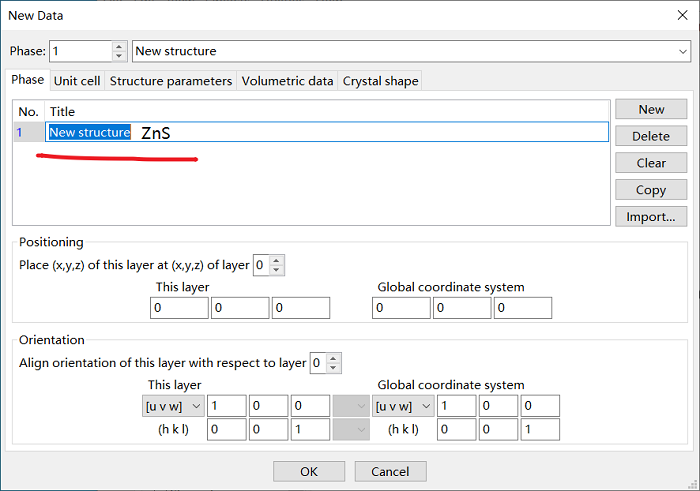Click the Clear button
The width and height of the screenshot is (700, 491).
[651, 163]
